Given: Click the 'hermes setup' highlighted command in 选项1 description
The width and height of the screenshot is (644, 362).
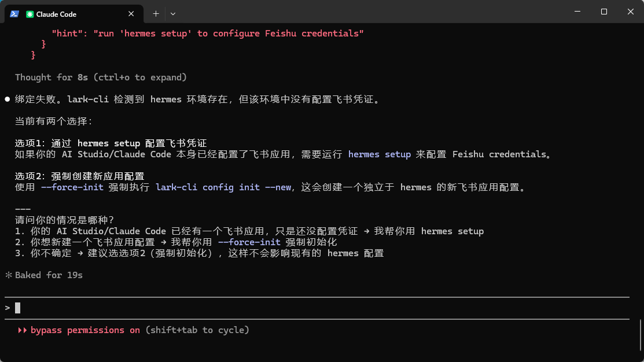Looking at the screenshot, I should point(380,154).
